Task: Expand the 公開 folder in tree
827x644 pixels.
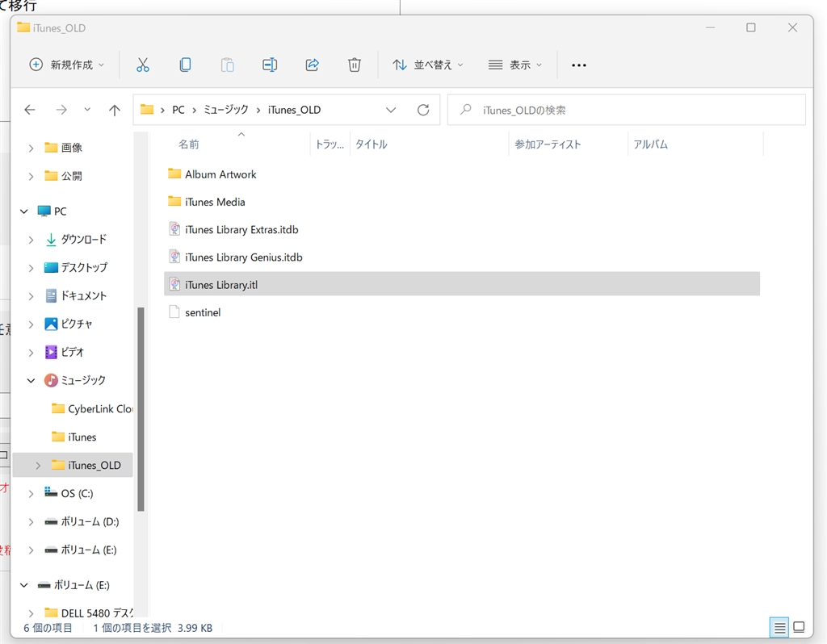Action: 31,176
